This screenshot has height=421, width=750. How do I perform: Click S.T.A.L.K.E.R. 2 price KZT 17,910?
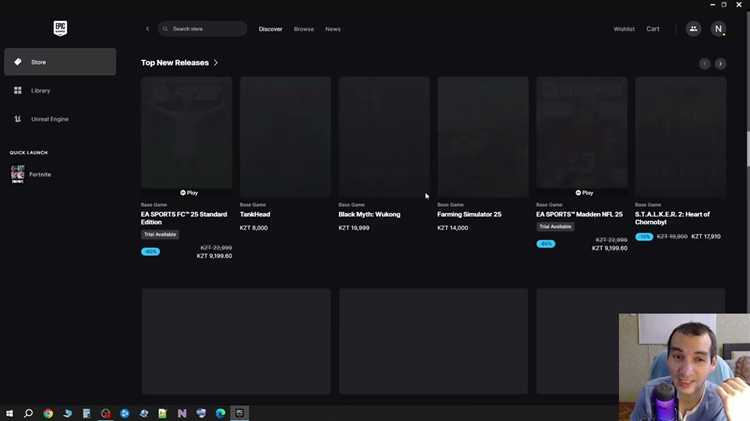coord(706,236)
